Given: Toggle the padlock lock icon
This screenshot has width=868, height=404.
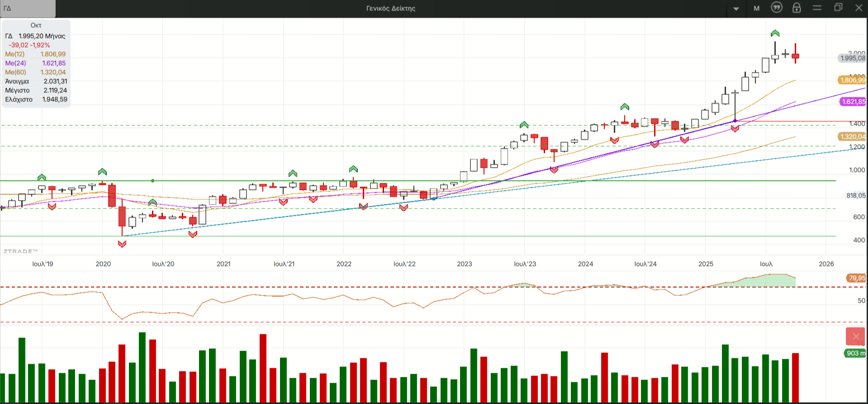Looking at the screenshot, I should coord(797,8).
